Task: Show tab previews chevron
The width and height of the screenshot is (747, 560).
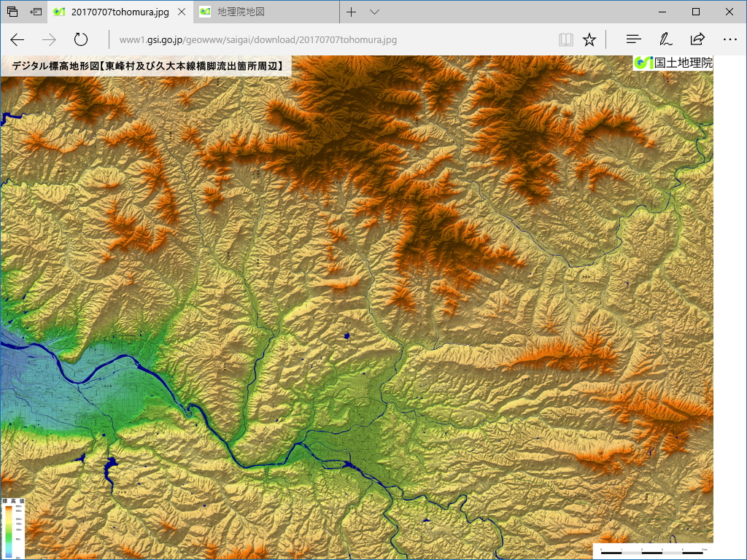Action: tap(374, 12)
